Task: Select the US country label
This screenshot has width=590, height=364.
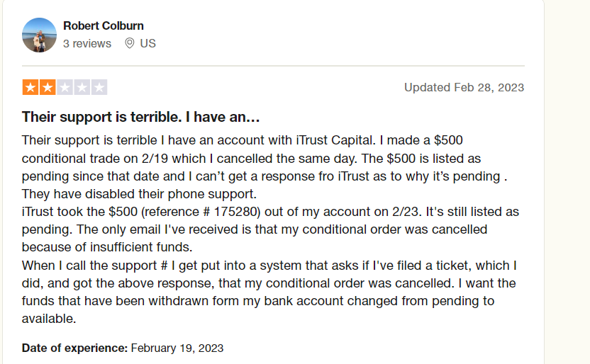Action: [148, 44]
